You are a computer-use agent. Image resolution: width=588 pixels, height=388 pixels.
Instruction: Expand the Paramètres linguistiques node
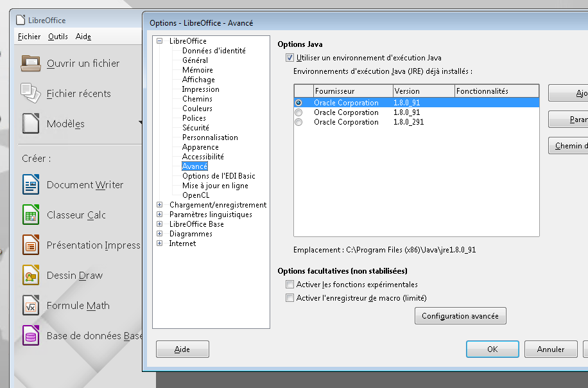(159, 215)
